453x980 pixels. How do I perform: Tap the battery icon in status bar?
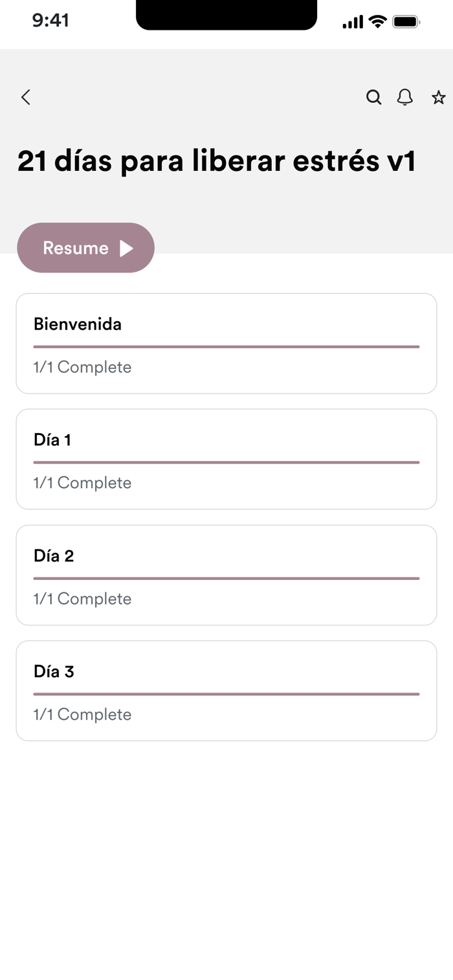[406, 23]
